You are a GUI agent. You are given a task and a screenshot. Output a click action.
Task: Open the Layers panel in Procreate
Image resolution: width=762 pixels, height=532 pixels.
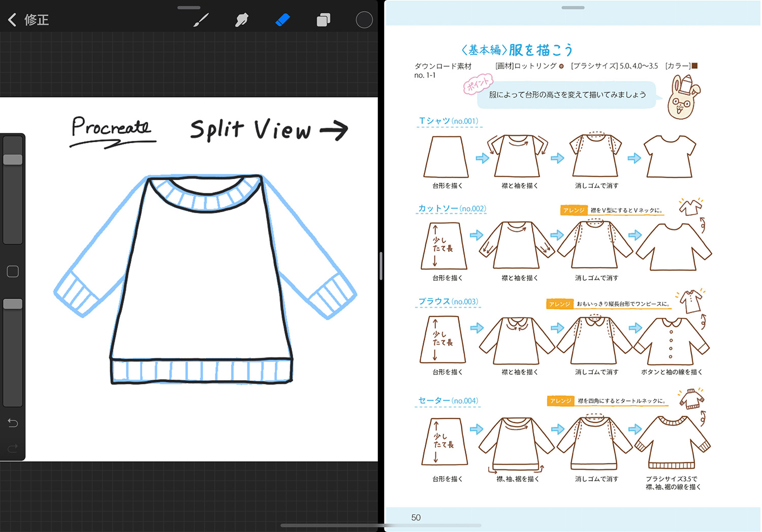click(x=323, y=20)
